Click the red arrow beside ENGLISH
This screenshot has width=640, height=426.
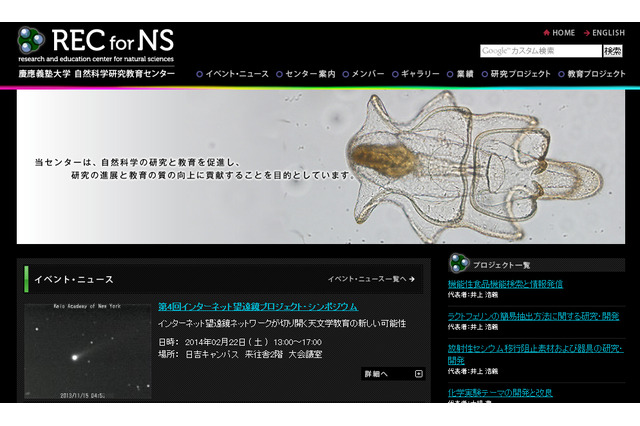[x=587, y=33]
